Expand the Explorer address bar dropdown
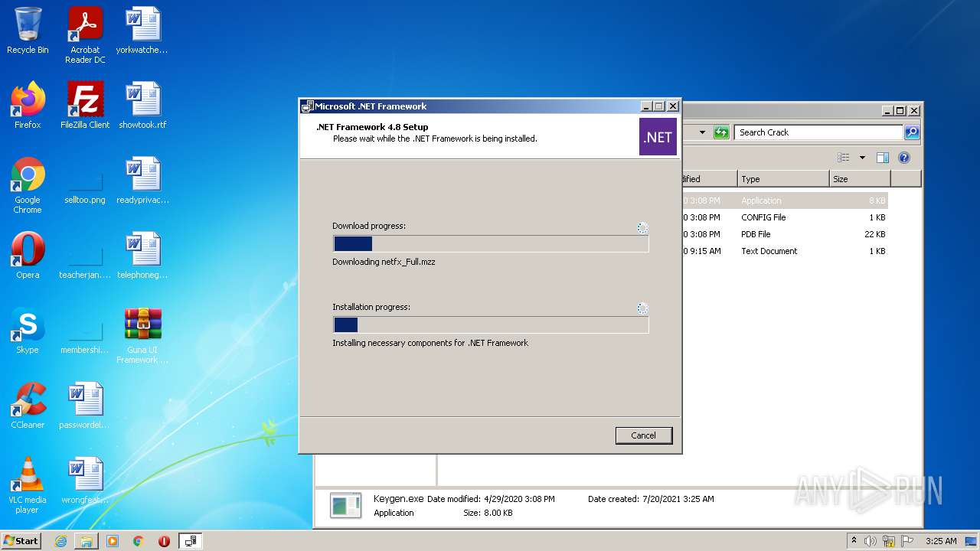Image resolution: width=980 pixels, height=551 pixels. [x=702, y=132]
